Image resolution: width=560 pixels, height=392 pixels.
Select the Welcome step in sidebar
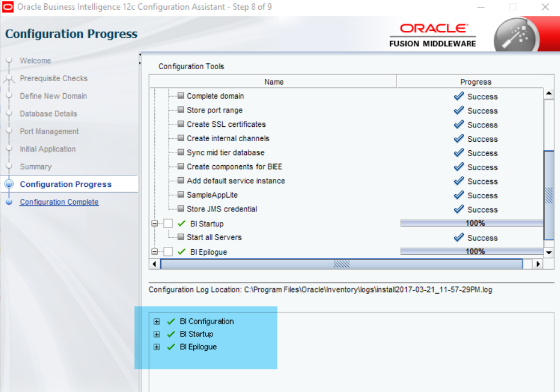[35, 61]
